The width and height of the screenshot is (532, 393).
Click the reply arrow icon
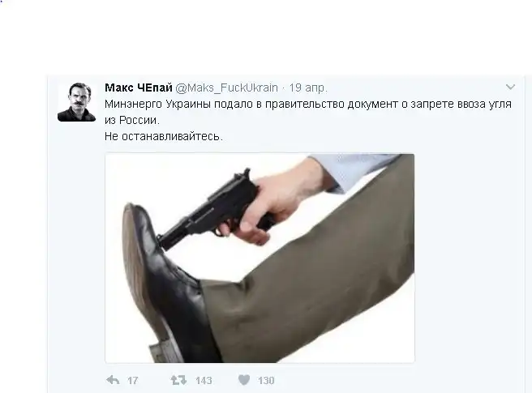(x=113, y=380)
